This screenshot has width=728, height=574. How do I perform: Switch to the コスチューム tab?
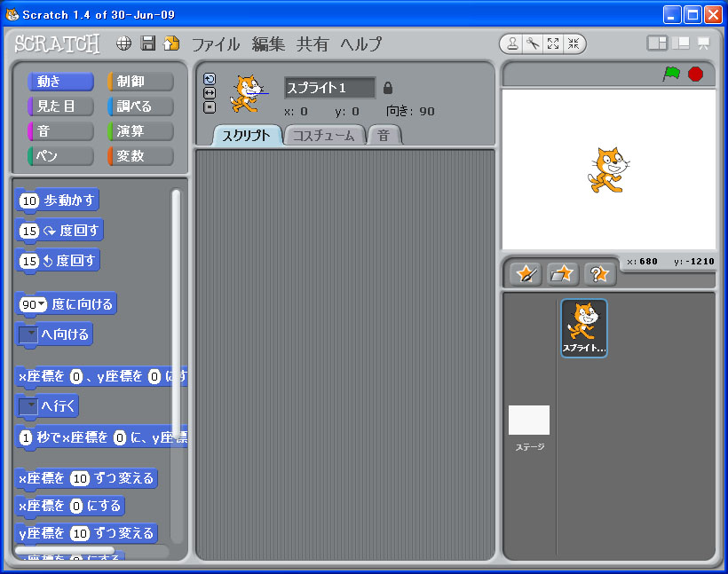324,136
